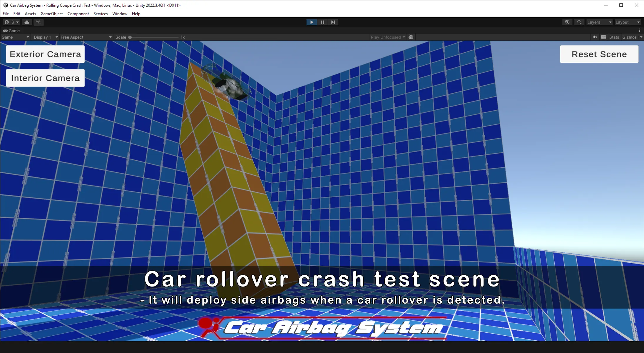Toggle the frame debugger bug icon
Viewport: 644px width, 353px height.
click(411, 37)
